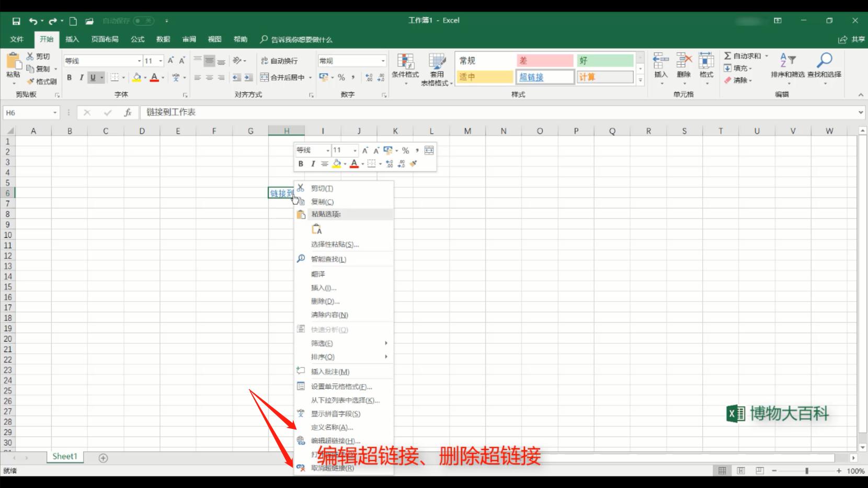Create a new workbook from the quick access toolbar
This screenshot has height=488, width=868.
click(x=73, y=21)
